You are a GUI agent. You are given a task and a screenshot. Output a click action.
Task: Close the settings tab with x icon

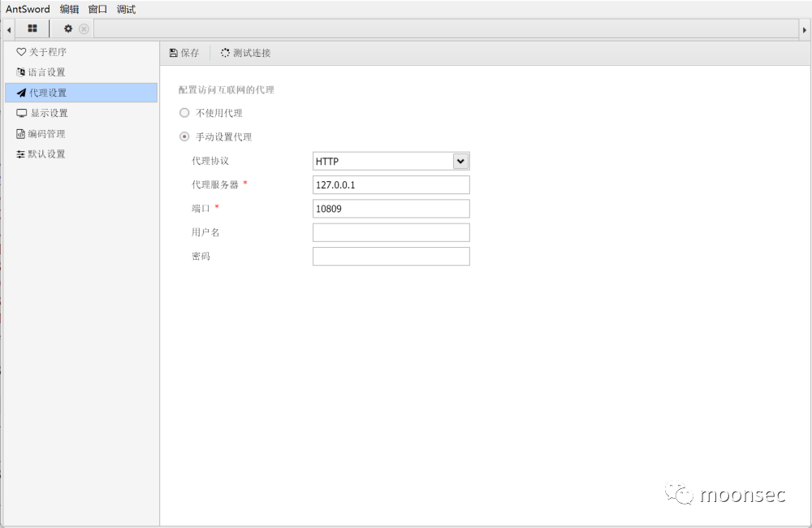pos(84,29)
